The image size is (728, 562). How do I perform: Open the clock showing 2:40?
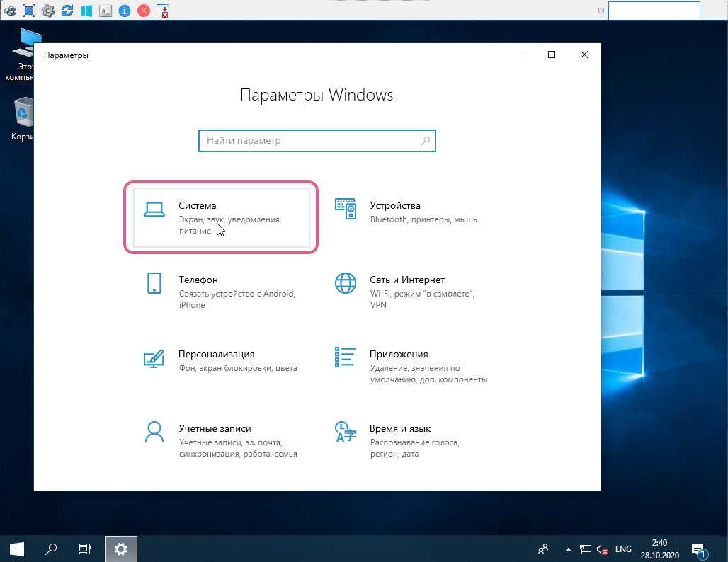pyautogui.click(x=660, y=549)
